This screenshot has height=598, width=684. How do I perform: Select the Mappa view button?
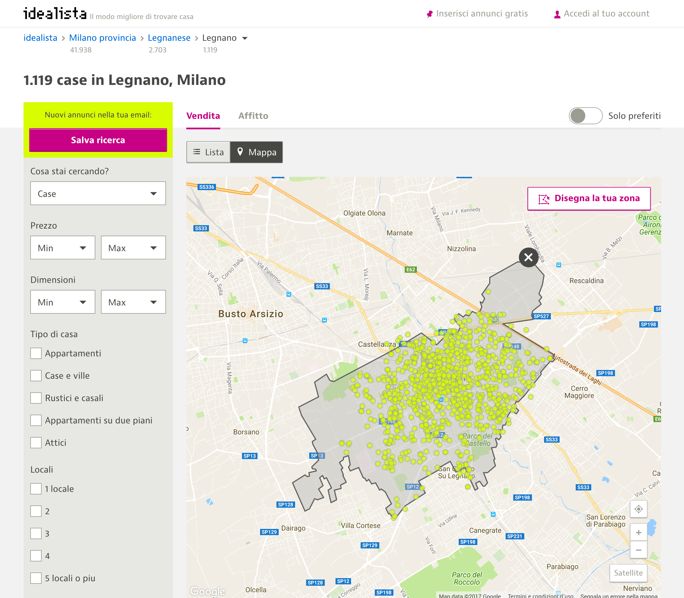[256, 152]
